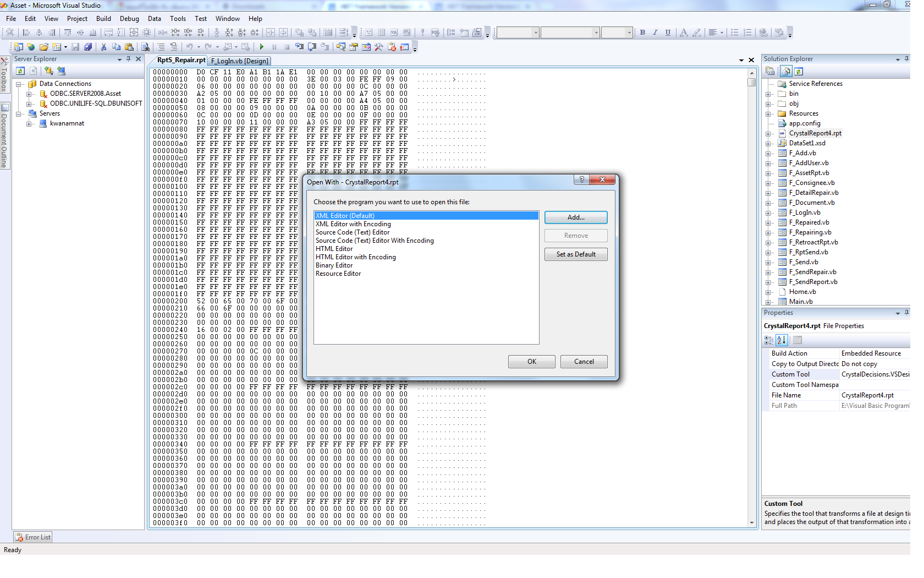Screen dimensions: 924x578
Task: Select Binary Editor in program list
Action: coord(334,265)
